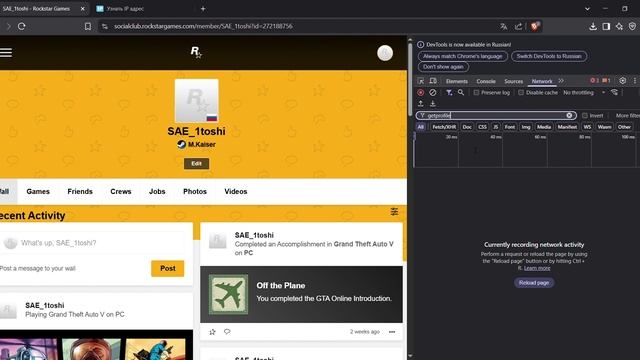Toggle the network filter funnel icon
Image resolution: width=640 pixels, height=360 pixels.
pyautogui.click(x=449, y=93)
